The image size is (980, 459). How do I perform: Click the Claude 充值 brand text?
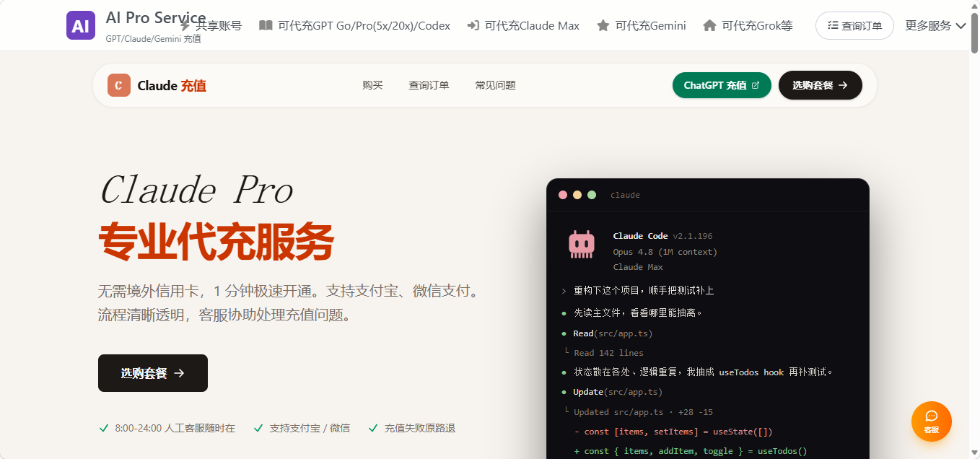pos(172,86)
